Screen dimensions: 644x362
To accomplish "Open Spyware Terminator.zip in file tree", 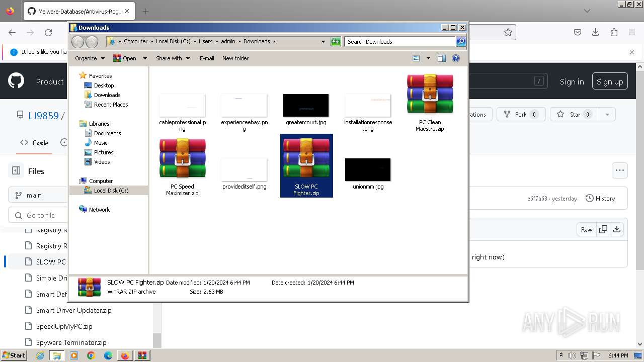I will pyautogui.click(x=71, y=342).
